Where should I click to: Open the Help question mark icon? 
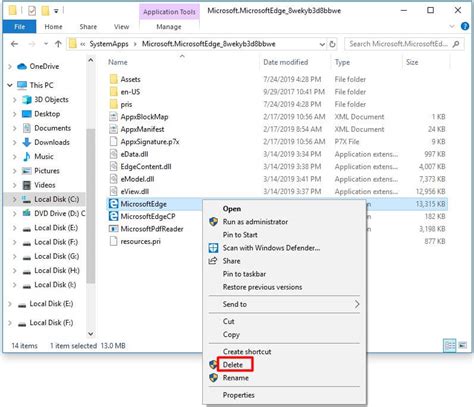(465, 26)
